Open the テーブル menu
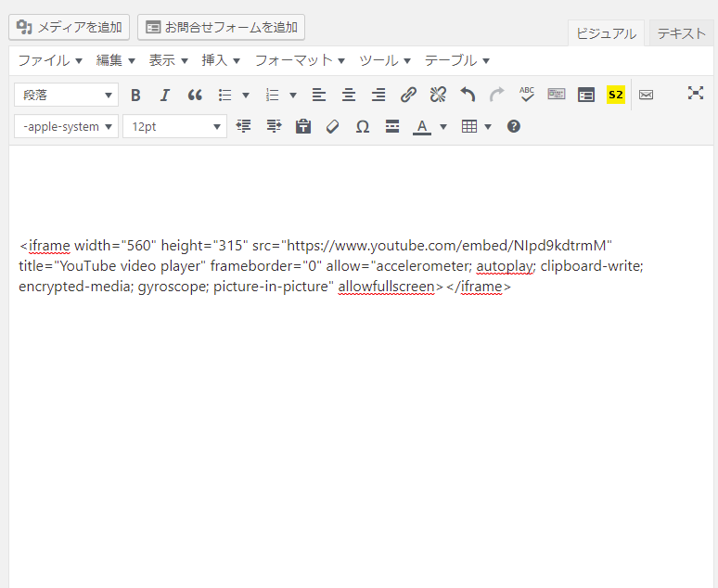718x588 pixels. click(457, 60)
